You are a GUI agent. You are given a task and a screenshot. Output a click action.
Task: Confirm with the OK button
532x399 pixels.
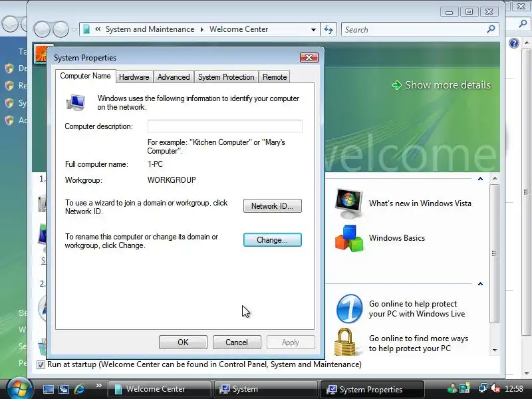point(183,342)
